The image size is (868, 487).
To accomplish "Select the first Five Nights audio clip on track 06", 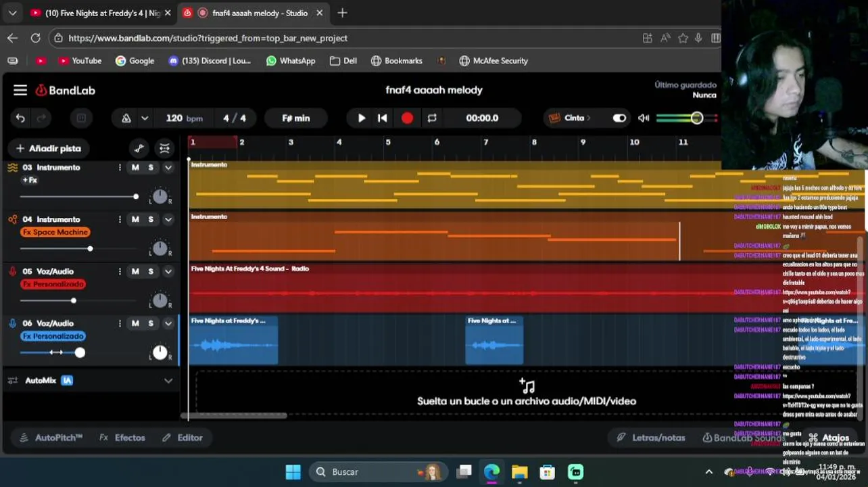I will [234, 340].
